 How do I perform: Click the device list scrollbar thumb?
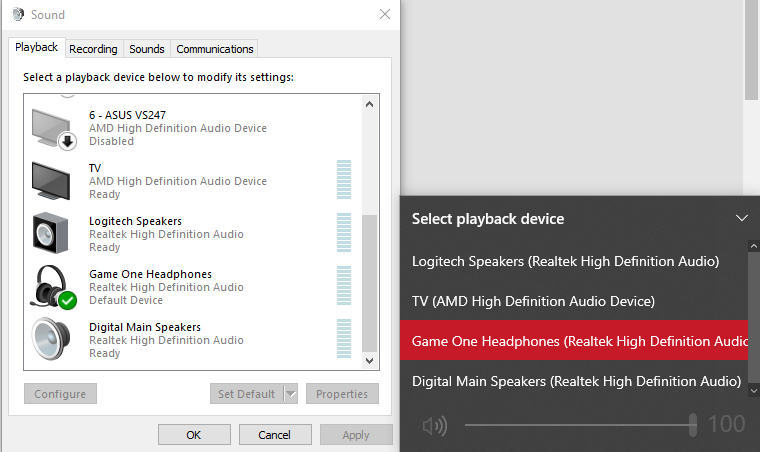coord(369,283)
